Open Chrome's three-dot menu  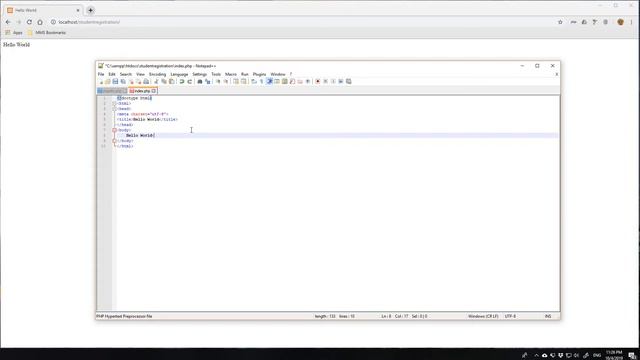pyautogui.click(x=631, y=22)
